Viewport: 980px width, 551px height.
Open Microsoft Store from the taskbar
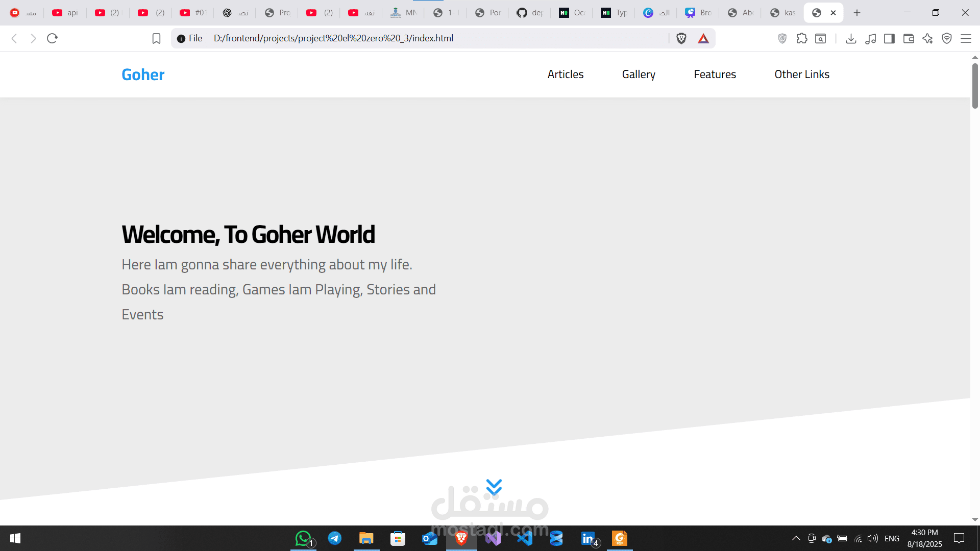[398, 538]
